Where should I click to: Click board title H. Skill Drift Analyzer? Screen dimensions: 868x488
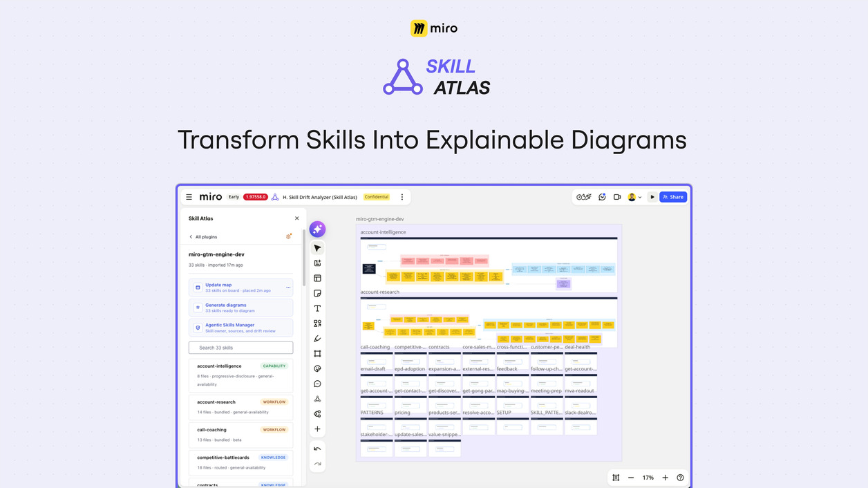pyautogui.click(x=320, y=197)
